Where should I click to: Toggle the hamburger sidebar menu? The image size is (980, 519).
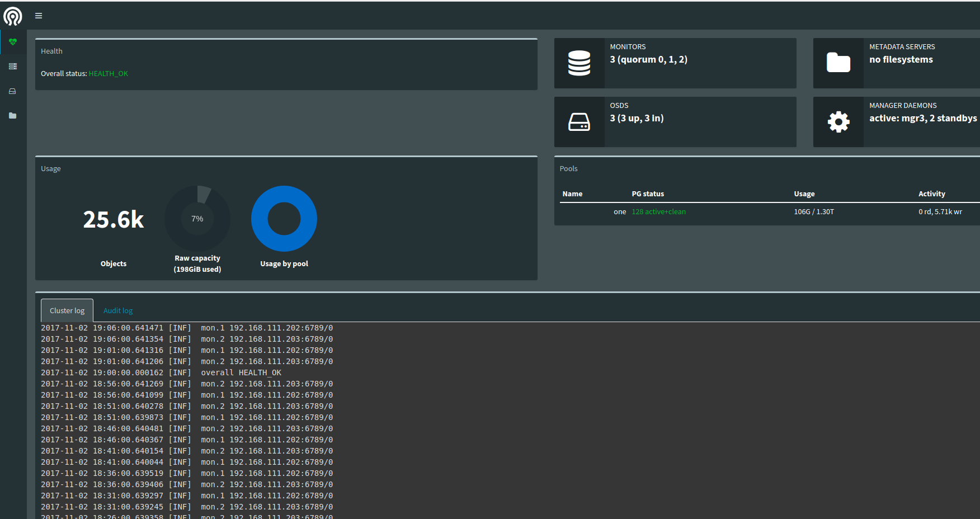tap(39, 16)
